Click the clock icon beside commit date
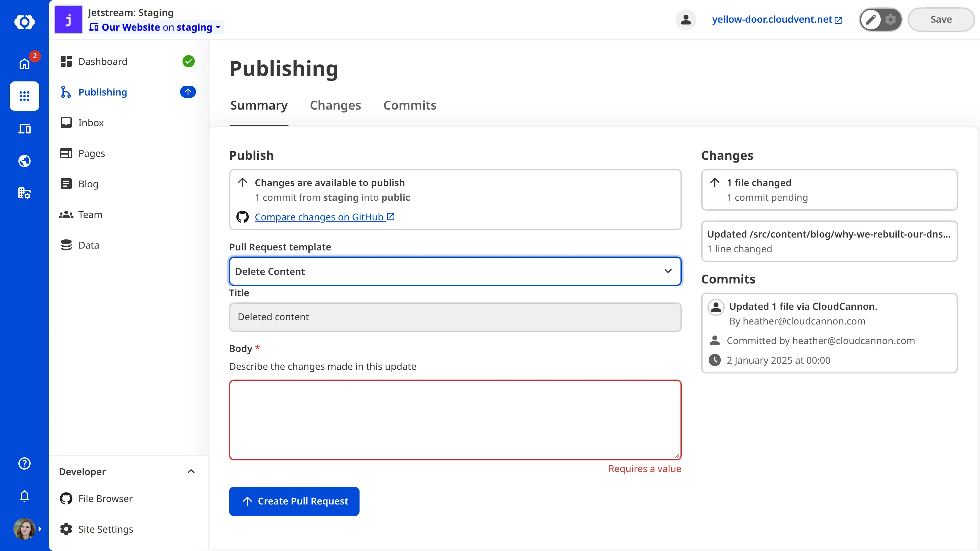Viewport: 980px width, 551px height. pos(715,360)
